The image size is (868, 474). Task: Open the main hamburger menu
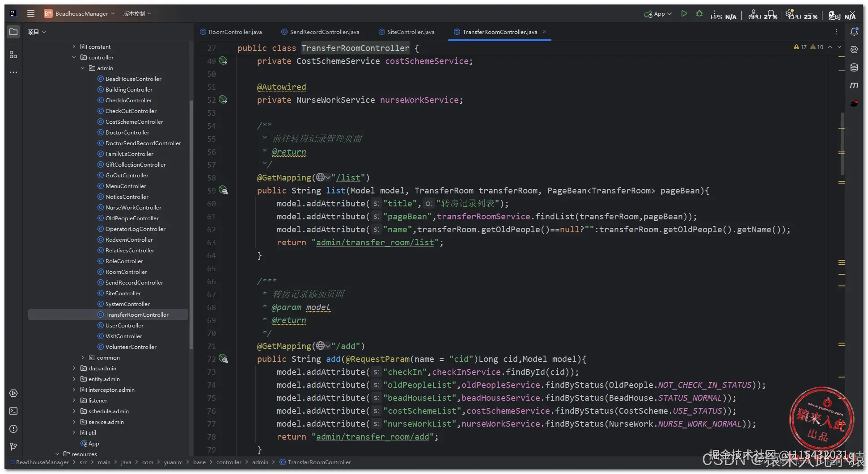[31, 13]
